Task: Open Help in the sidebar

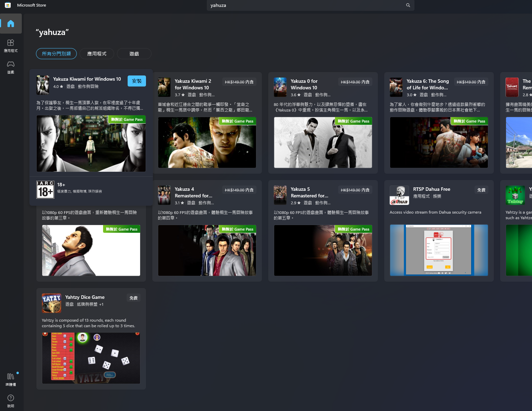Action: (11, 401)
